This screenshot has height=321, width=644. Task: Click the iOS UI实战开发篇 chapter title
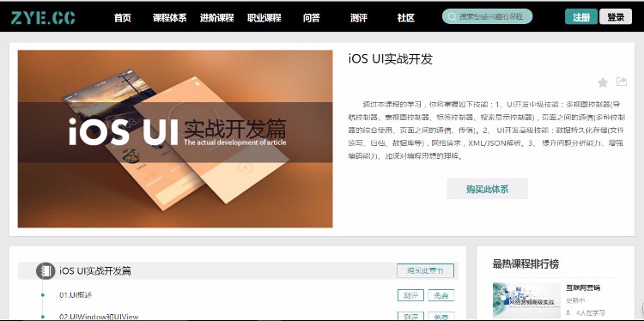click(x=94, y=271)
